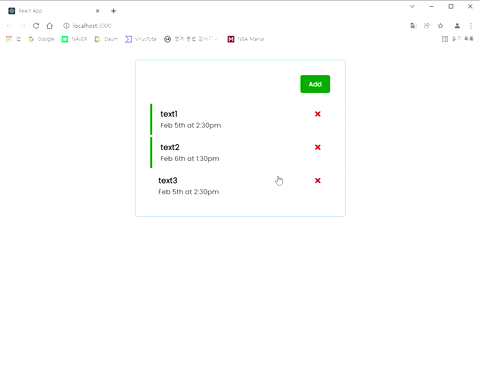The width and height of the screenshot is (480, 388).
Task: Open the tab search dropdown chevron
Action: coord(412,6)
